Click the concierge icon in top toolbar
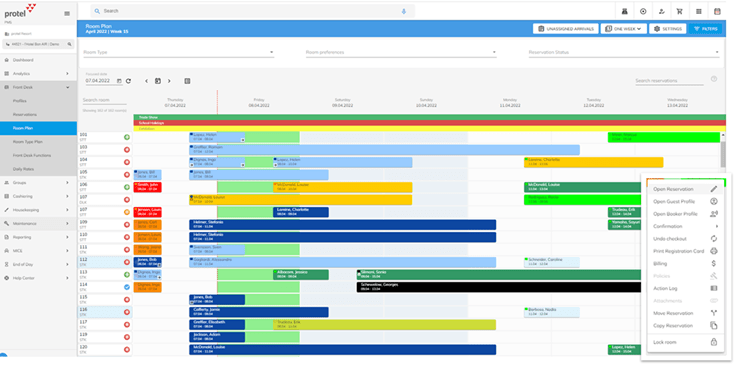This screenshot has width=735, height=365. click(624, 11)
